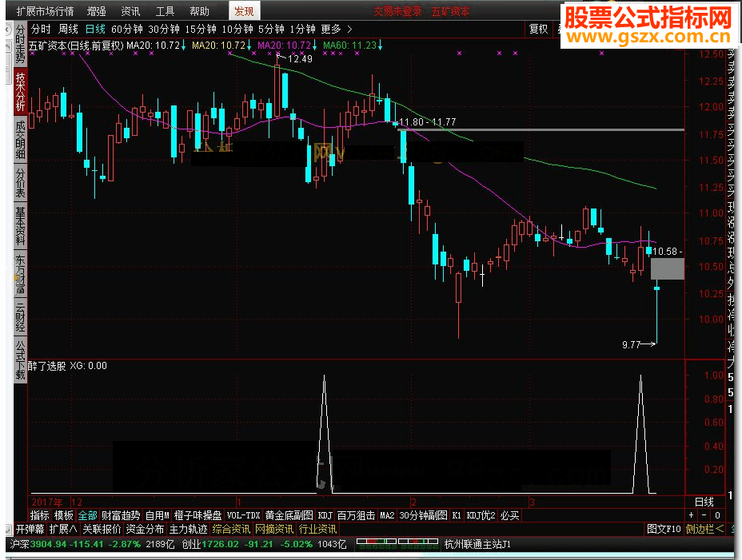Select the 30分钟副图 indicator
The height and width of the screenshot is (560, 742).
424,515
